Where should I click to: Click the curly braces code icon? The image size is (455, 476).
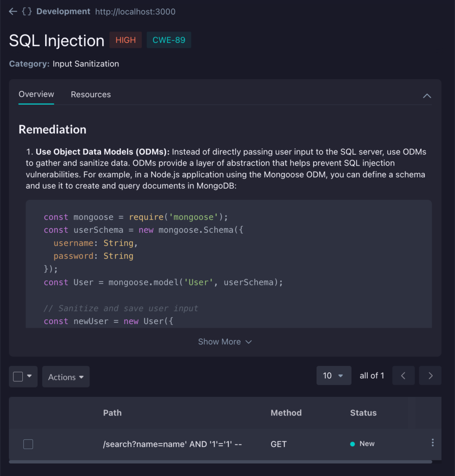pos(26,11)
